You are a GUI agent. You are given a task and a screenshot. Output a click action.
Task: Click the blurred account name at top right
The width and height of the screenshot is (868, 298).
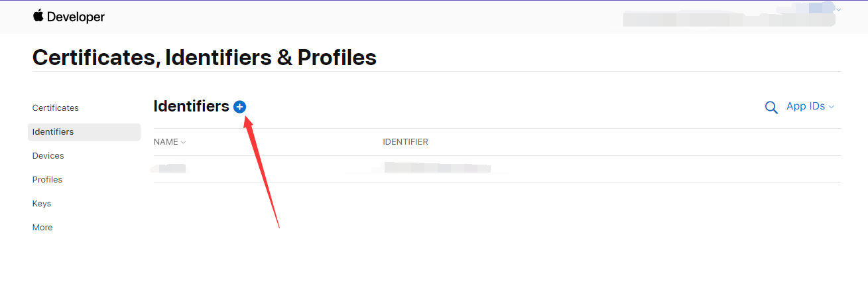point(728,19)
